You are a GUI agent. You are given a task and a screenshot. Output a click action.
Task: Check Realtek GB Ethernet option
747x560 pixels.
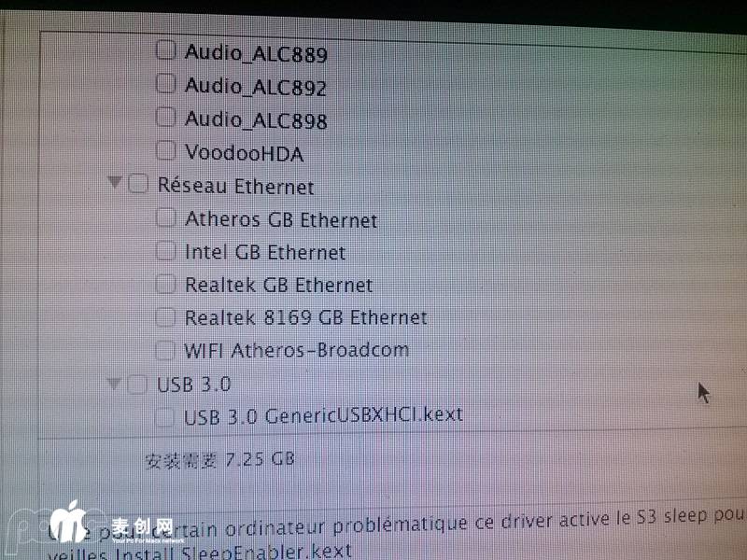[166, 284]
